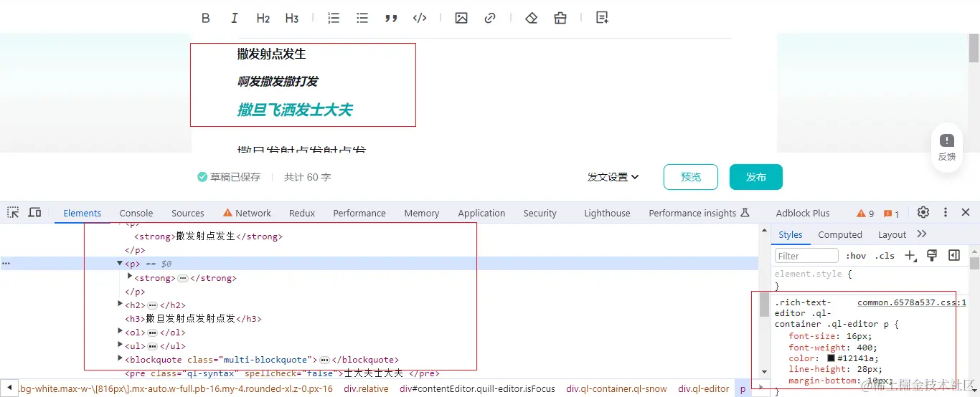980x397 pixels.
Task: Open the Redux tab
Action: [x=302, y=213]
